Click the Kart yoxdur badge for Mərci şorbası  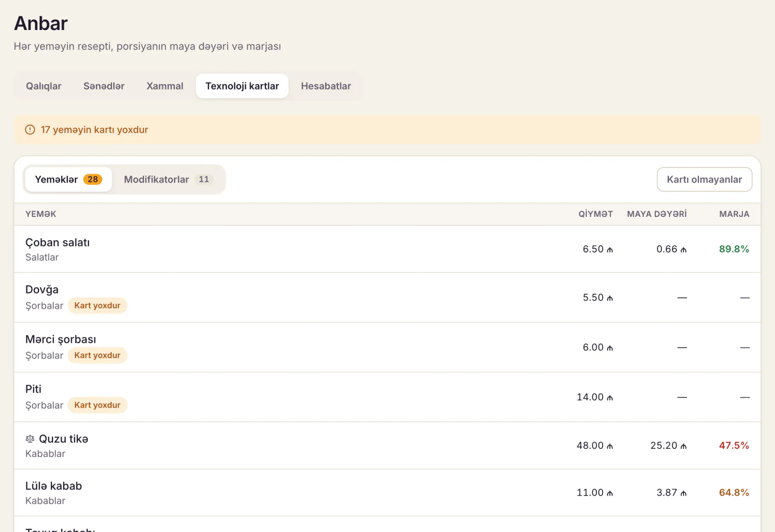97,356
